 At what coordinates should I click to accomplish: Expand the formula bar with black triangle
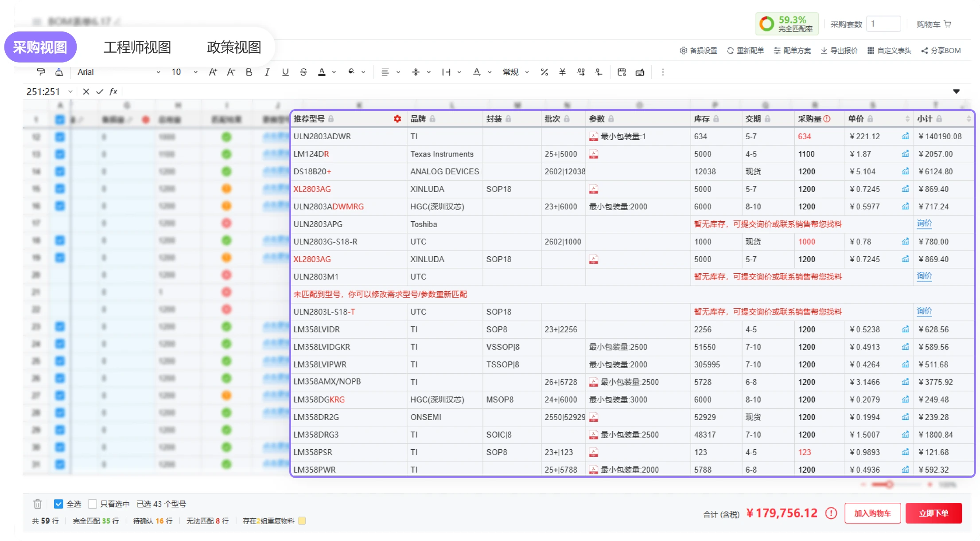(957, 91)
